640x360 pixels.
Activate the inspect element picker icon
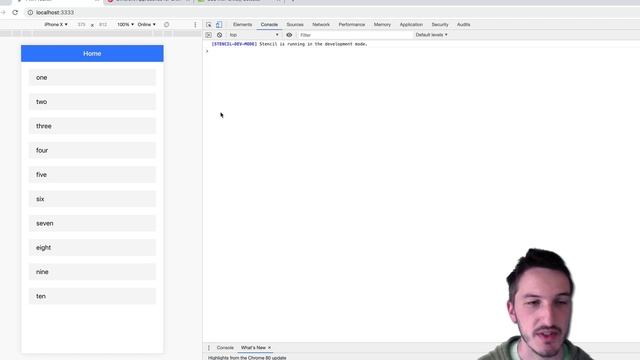pyautogui.click(x=209, y=24)
